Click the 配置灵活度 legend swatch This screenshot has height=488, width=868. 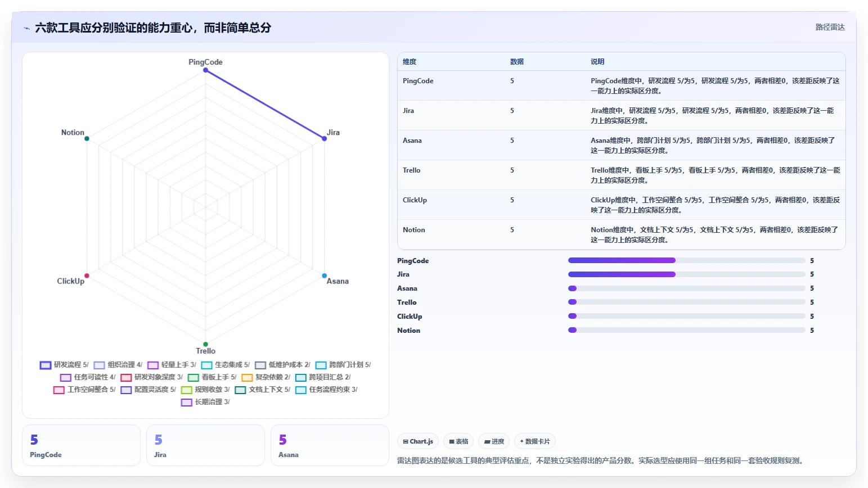click(126, 390)
